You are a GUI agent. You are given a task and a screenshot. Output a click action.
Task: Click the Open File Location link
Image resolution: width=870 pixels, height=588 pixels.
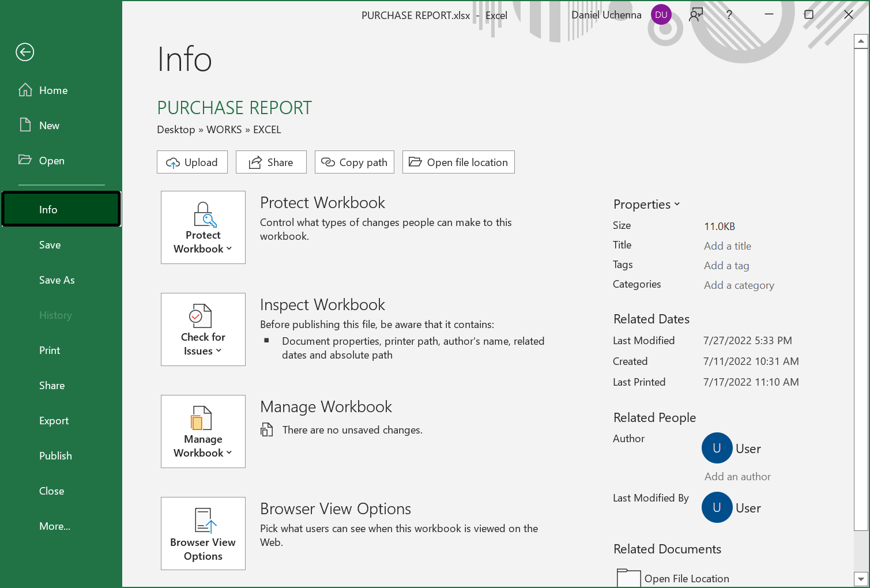[x=686, y=579]
